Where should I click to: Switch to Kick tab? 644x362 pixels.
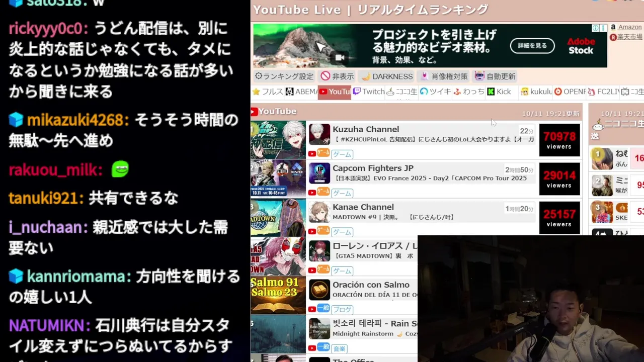(502, 92)
